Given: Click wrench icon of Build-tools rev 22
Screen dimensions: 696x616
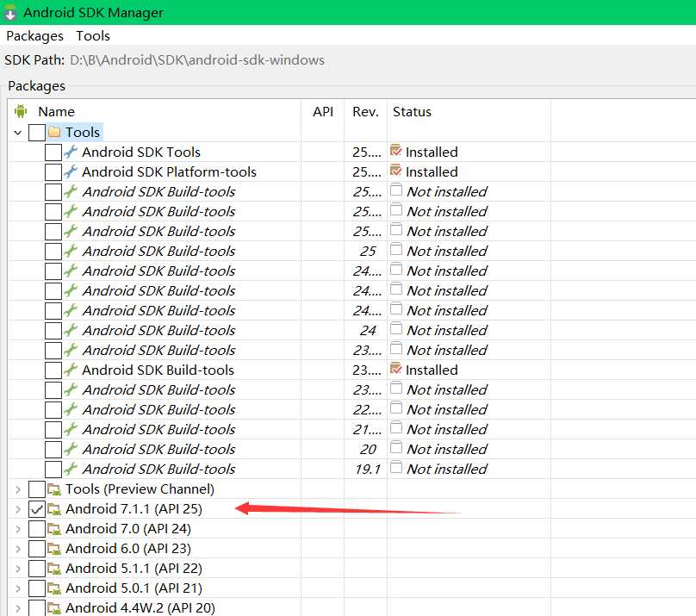Looking at the screenshot, I should coord(71,409).
